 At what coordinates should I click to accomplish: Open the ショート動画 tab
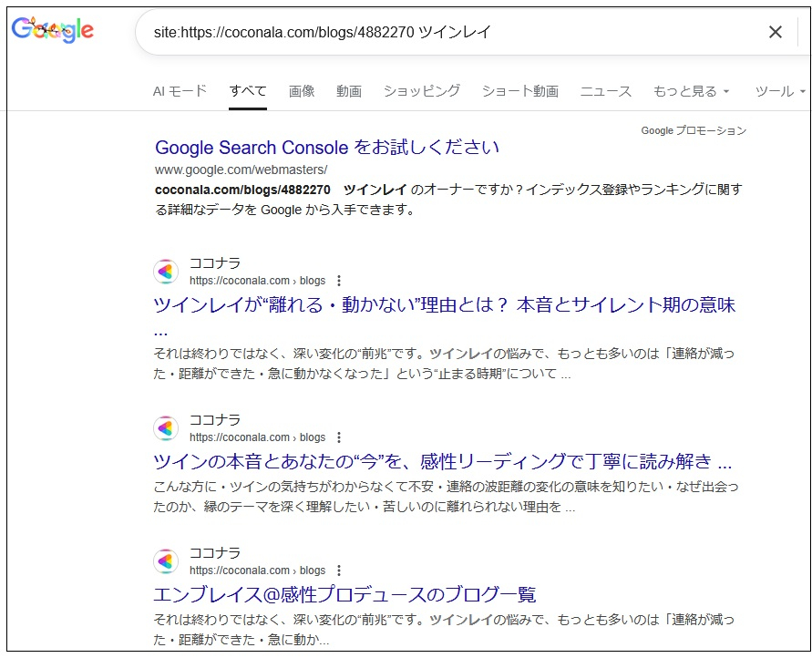(520, 91)
